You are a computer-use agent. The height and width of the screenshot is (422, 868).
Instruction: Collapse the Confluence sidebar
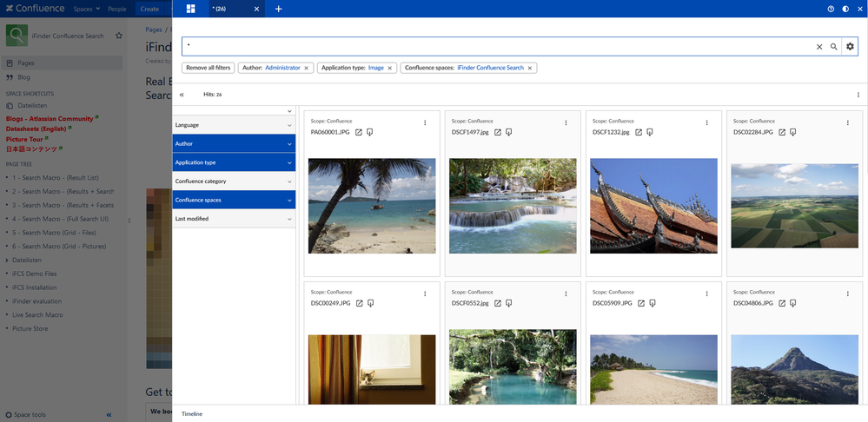click(x=109, y=415)
